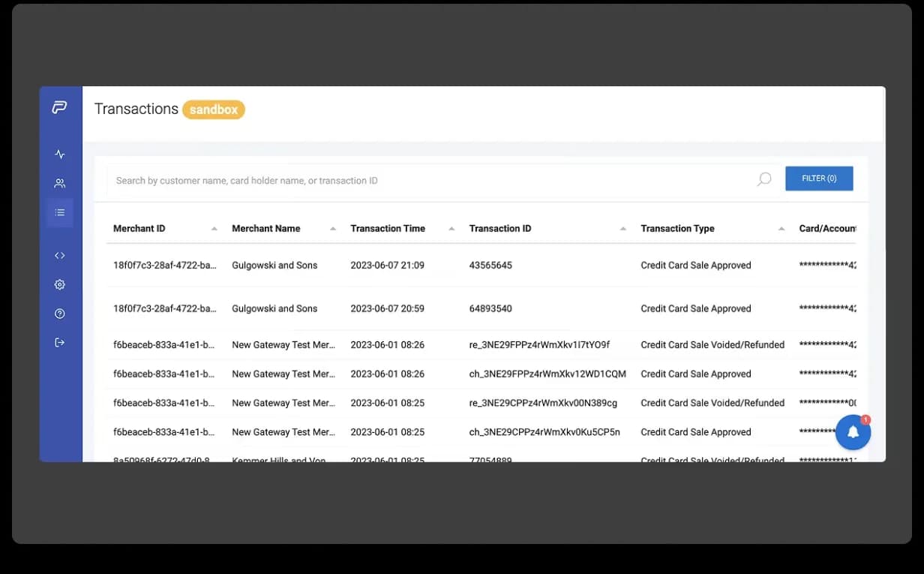Open the activity pulse icon in sidebar
924x574 pixels.
coord(60,155)
